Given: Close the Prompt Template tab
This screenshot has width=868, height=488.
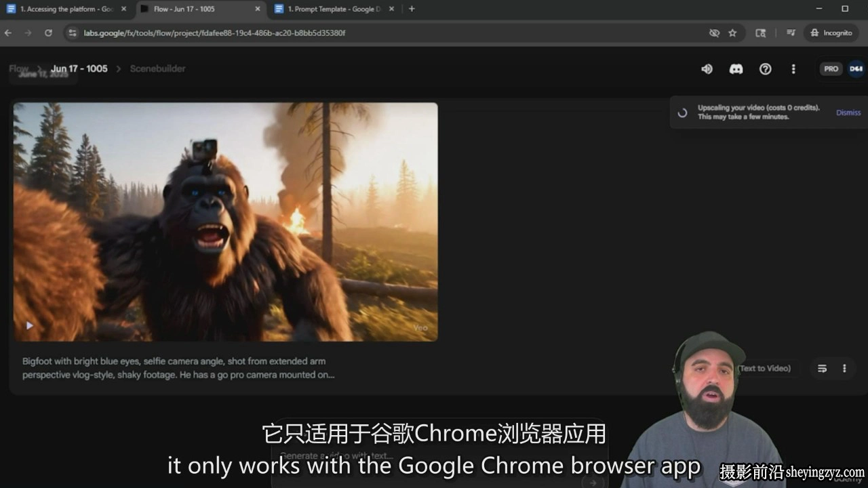Looking at the screenshot, I should click(392, 9).
